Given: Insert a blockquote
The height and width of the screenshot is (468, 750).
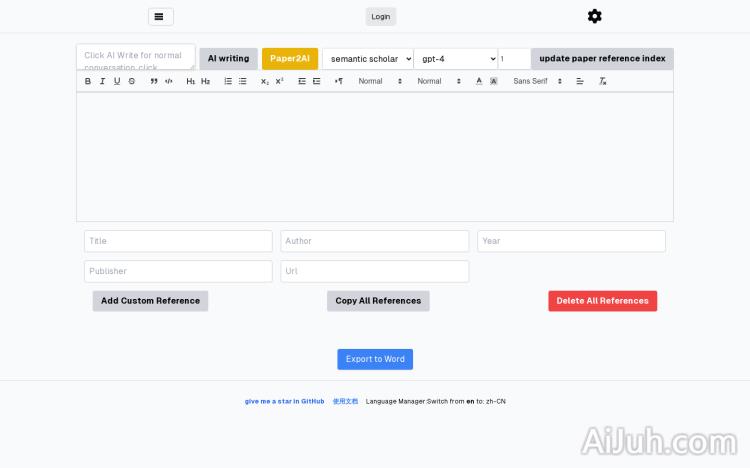Looking at the screenshot, I should [154, 81].
